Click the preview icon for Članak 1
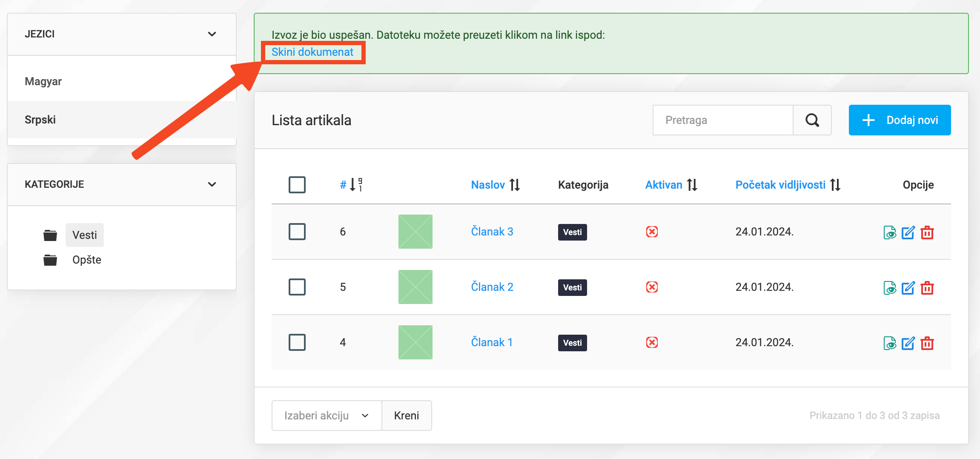 pos(889,343)
